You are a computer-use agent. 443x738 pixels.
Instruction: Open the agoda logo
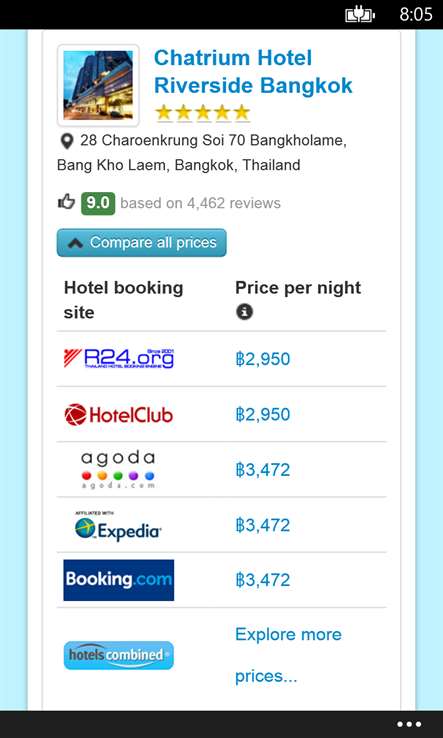pos(118,470)
